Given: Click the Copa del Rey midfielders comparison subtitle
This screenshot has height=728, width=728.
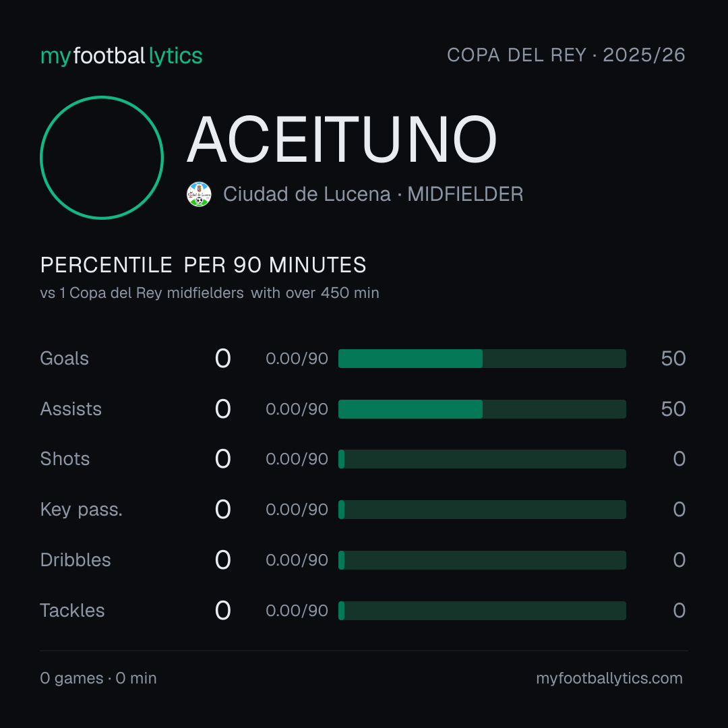Looking at the screenshot, I should [x=210, y=293].
